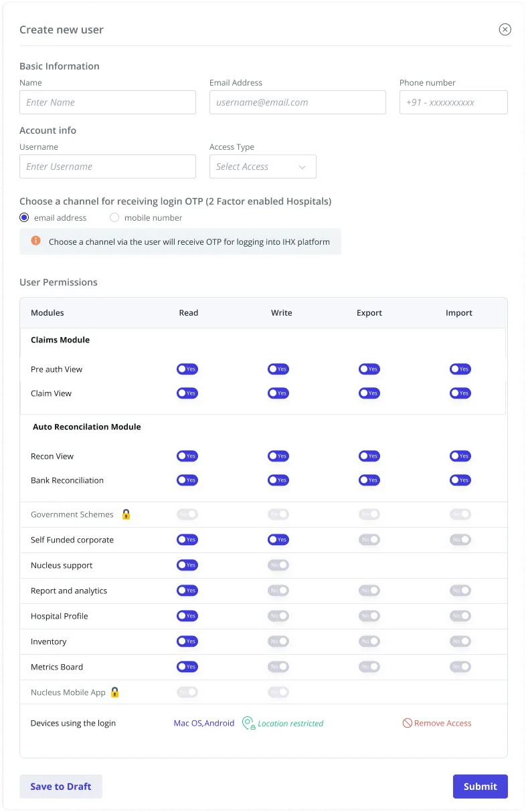The width and height of the screenshot is (526, 812).
Task: Enable Self Funded corporate Export permission
Action: tap(369, 540)
